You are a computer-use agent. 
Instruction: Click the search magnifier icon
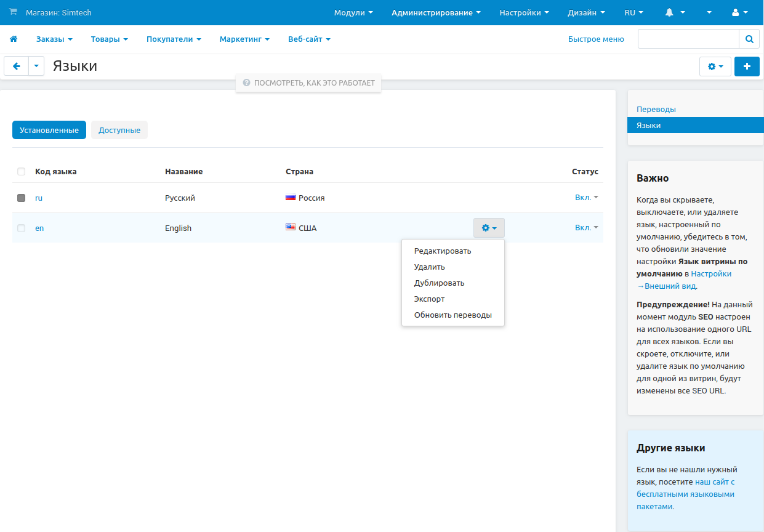(749, 39)
